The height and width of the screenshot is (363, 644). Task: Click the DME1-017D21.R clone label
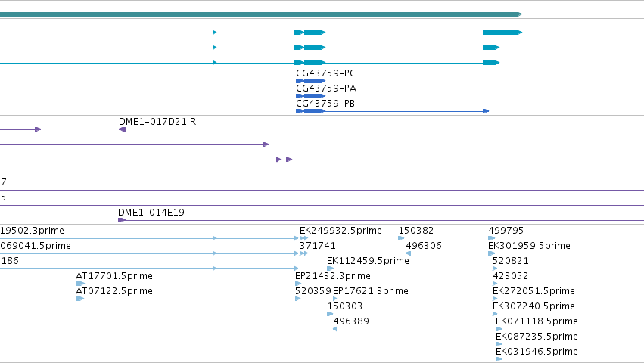[x=157, y=122]
